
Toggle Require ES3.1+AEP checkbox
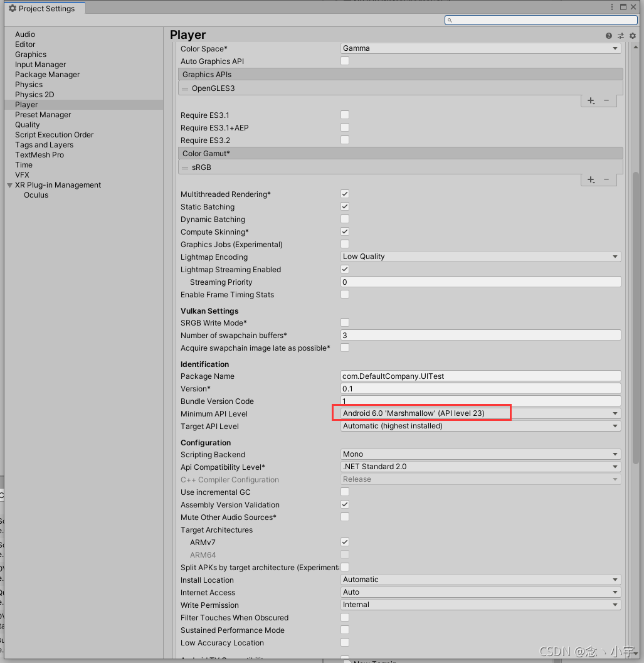345,127
